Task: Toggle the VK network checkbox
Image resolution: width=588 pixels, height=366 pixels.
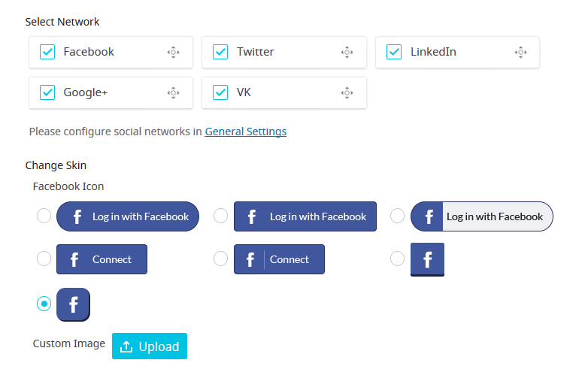Action: pos(220,92)
